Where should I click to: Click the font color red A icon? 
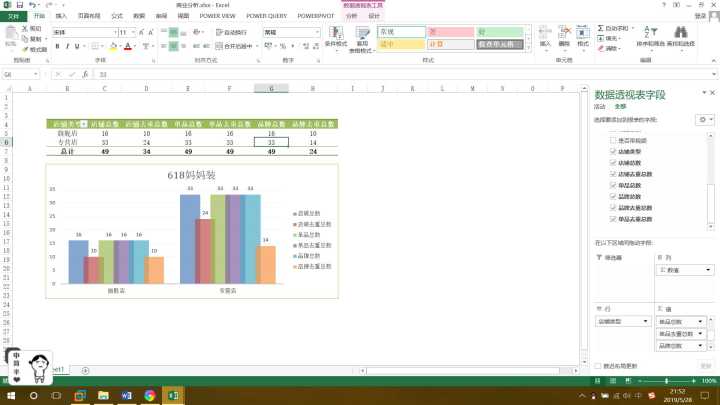[x=127, y=47]
